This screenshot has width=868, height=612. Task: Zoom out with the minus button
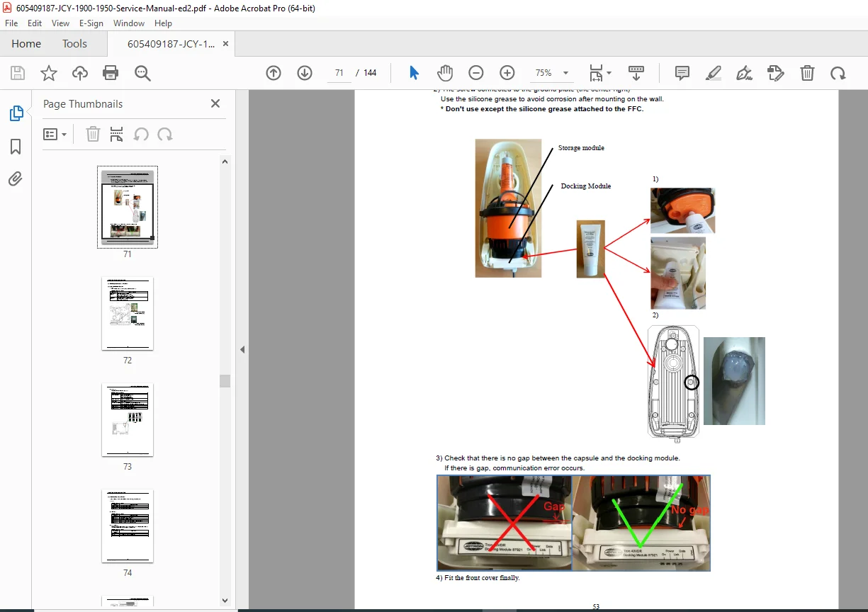coord(476,73)
